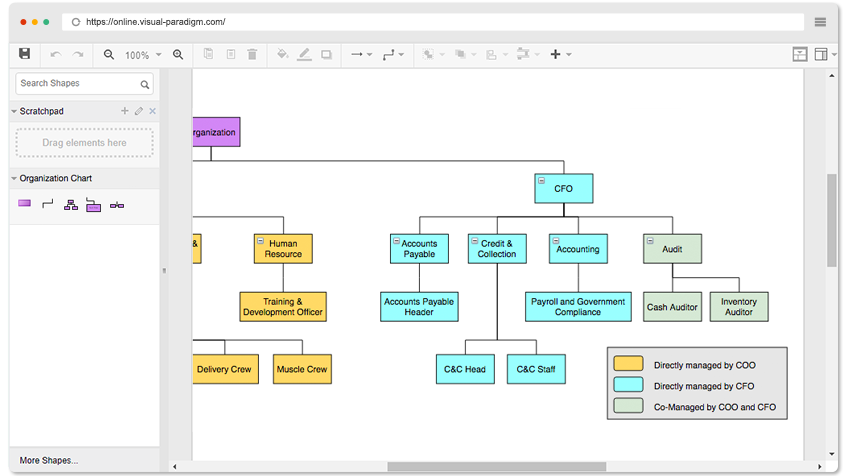This screenshot has width=848, height=476.
Task: Open the Connection arrow style dropdown
Action: 362,54
